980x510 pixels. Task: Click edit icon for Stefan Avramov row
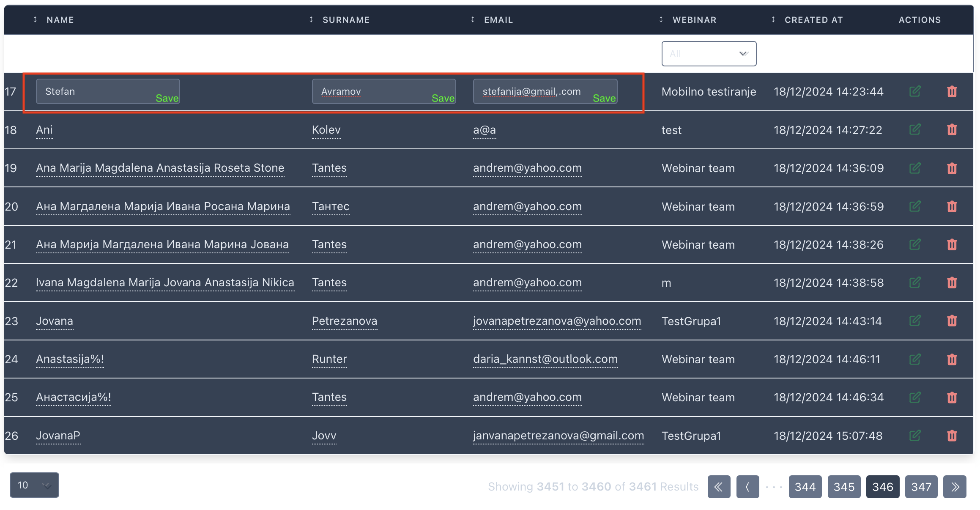point(915,91)
